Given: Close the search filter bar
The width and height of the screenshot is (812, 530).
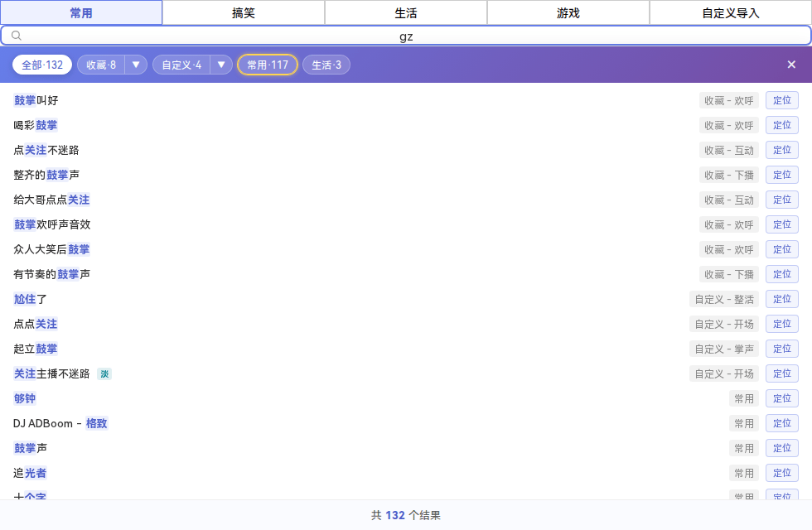Looking at the screenshot, I should pos(791,65).
